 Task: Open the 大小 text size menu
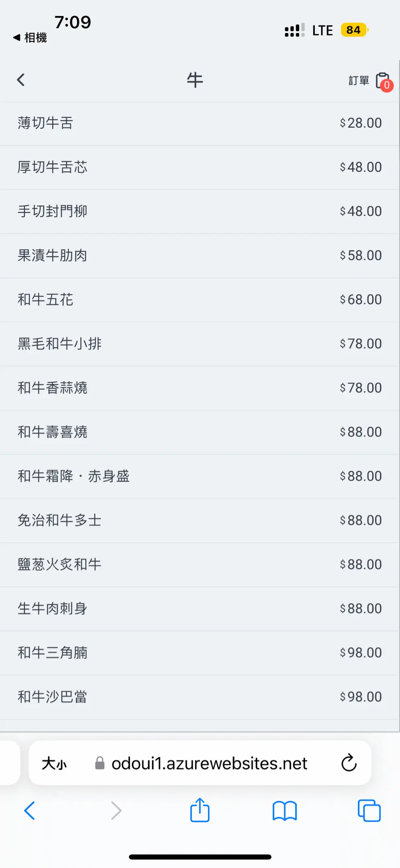coord(54,763)
